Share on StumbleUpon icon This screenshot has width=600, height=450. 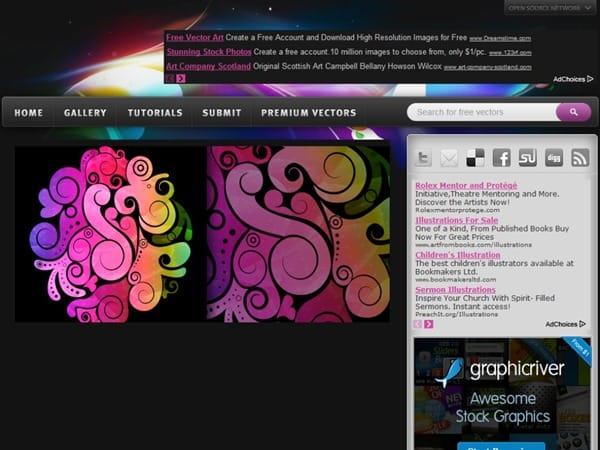528,158
